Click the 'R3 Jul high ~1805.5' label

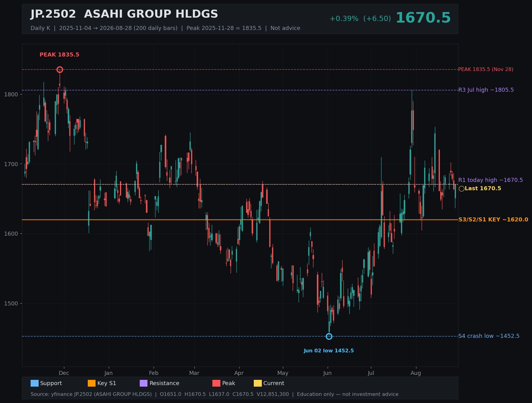[x=486, y=90]
